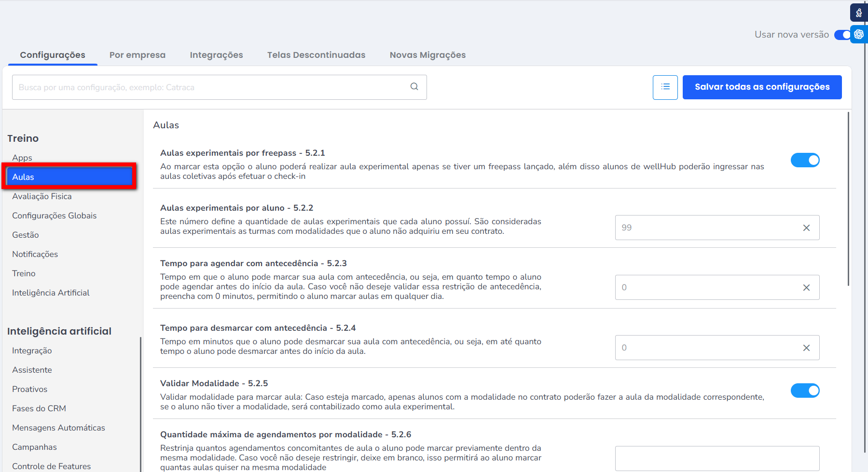The image size is (868, 472).
Task: Open the Telas Descontinuadas tab
Action: click(316, 55)
